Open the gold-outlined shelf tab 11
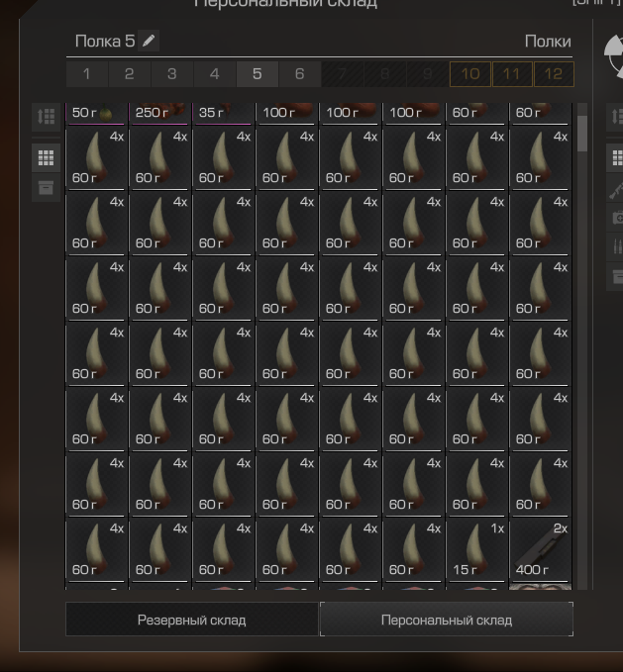623x672 pixels. click(x=512, y=74)
